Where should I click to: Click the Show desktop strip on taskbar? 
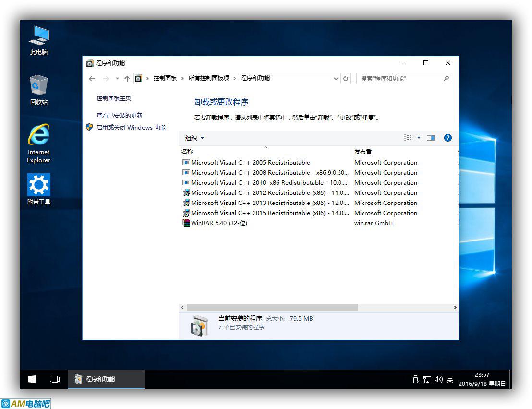[x=510, y=379]
